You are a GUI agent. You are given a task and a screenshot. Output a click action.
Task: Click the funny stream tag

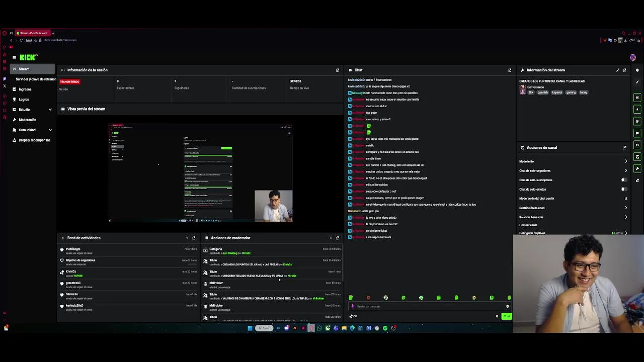click(x=583, y=93)
